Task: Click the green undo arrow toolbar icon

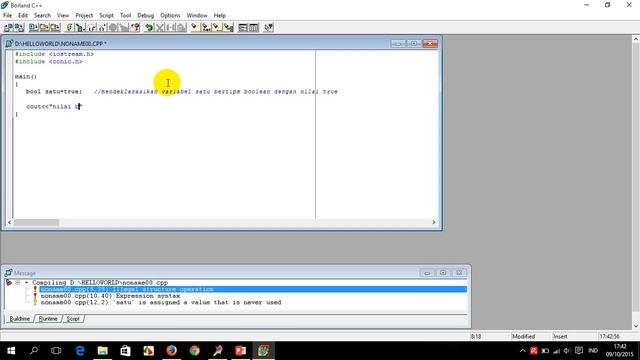Action: tap(149, 27)
